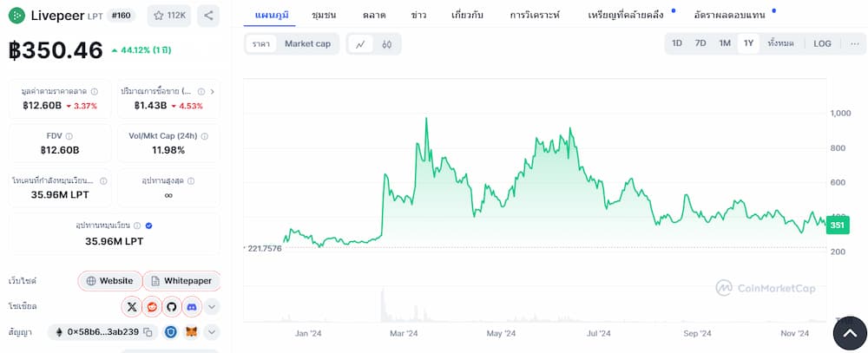
Task: Open info icon beside ปริมาณการซื้อขาย
Action: click(x=201, y=91)
